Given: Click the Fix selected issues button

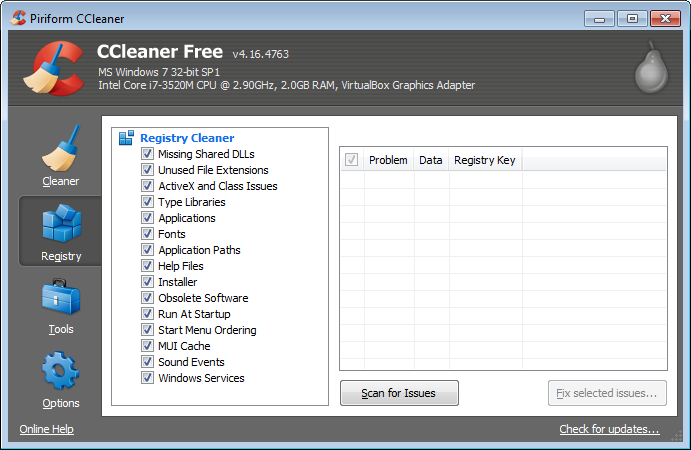Looking at the screenshot, I should [607, 393].
